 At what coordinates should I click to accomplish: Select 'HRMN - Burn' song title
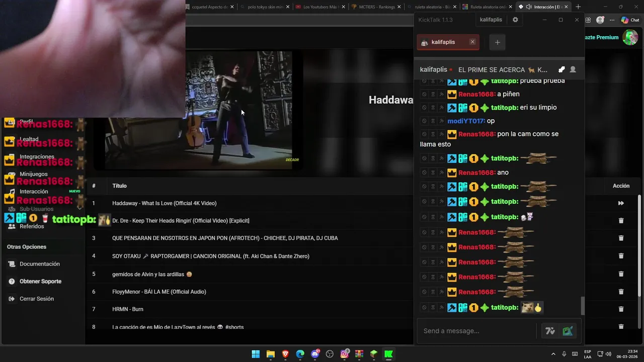[128, 309]
